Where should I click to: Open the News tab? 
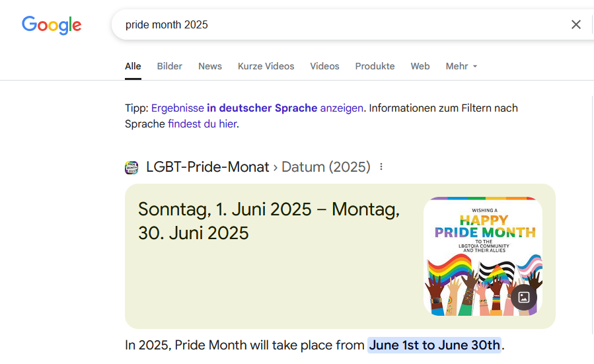point(210,66)
